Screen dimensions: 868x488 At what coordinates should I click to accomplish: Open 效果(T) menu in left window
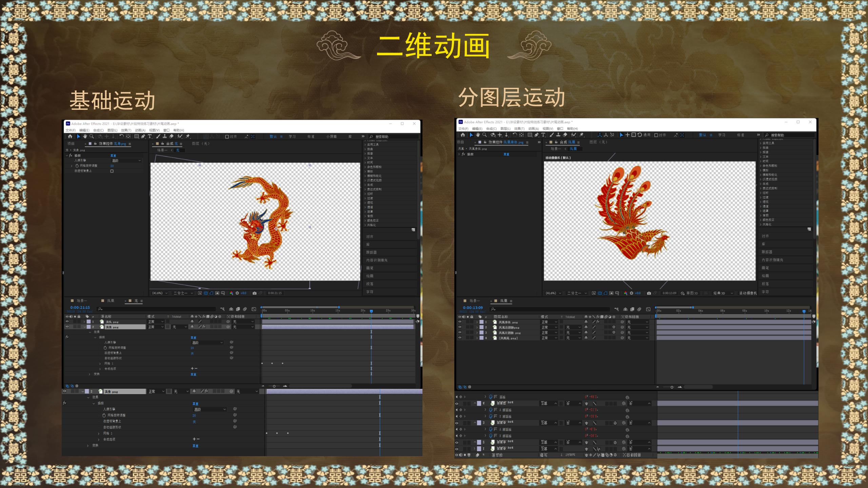(126, 130)
